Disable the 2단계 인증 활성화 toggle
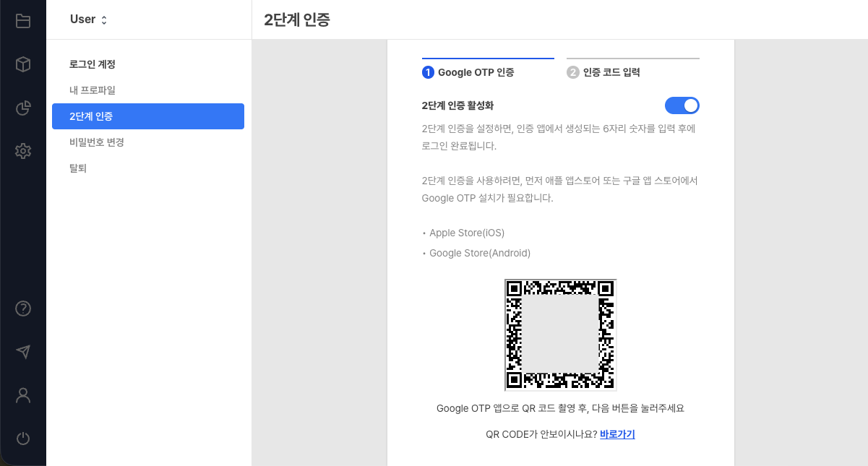The height and width of the screenshot is (466, 868). pyautogui.click(x=682, y=105)
